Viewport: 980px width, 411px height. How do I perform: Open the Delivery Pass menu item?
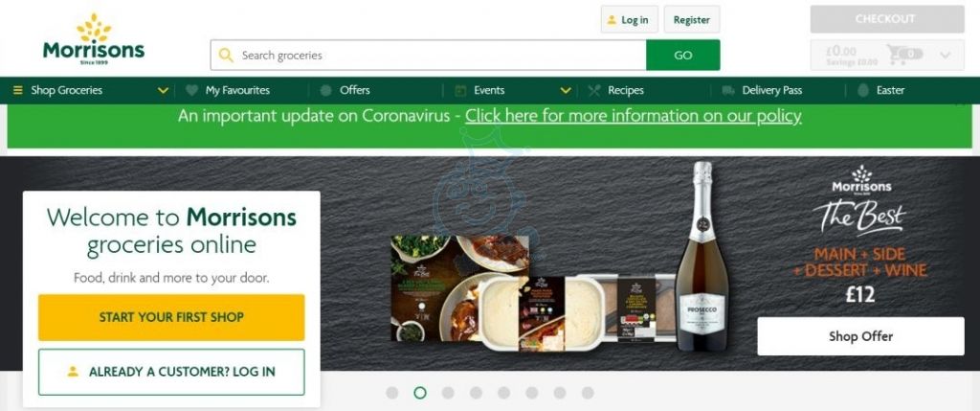pos(772,90)
